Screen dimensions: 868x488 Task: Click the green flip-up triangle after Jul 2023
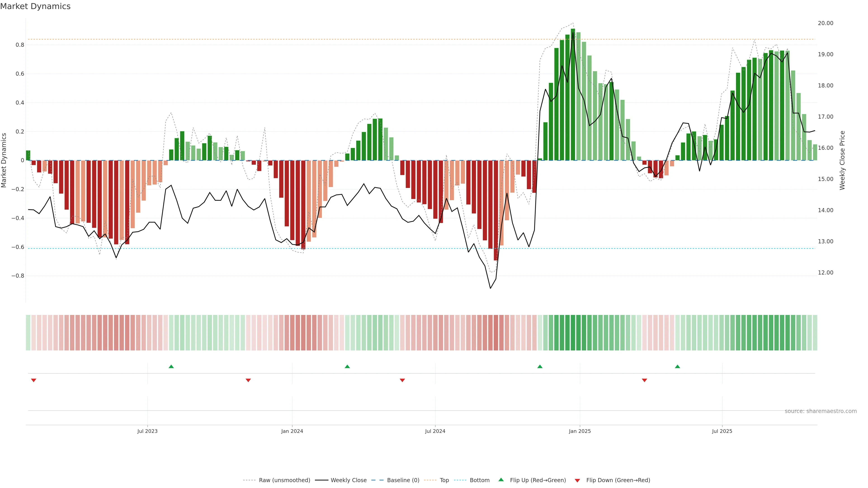pos(171,366)
